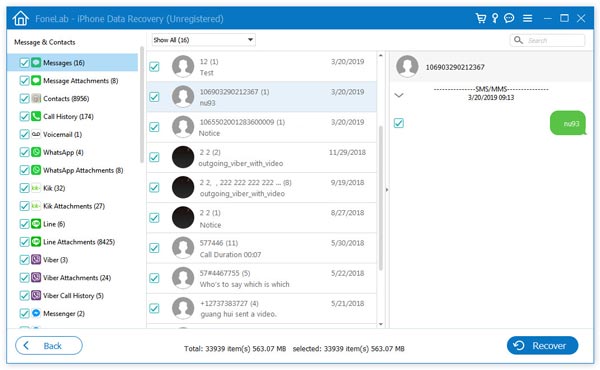Screen dimensions: 600x370
Task: Toggle the Call History (174) checkbox
Action: tap(24, 116)
